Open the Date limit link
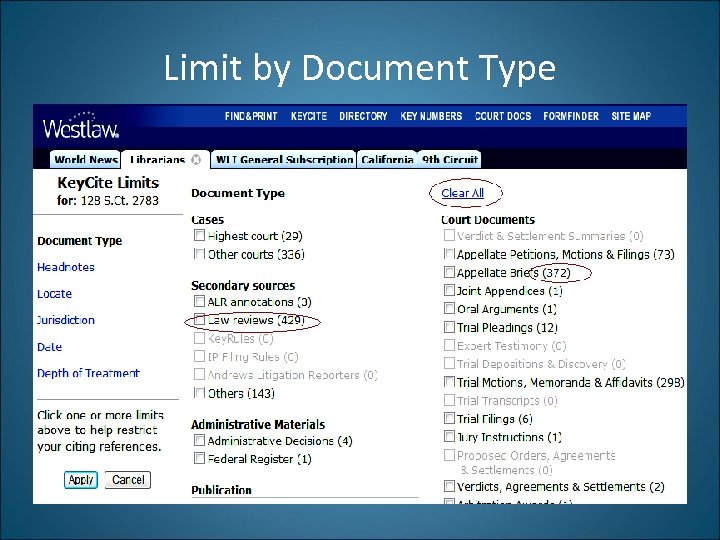The height and width of the screenshot is (540, 720). (x=49, y=347)
